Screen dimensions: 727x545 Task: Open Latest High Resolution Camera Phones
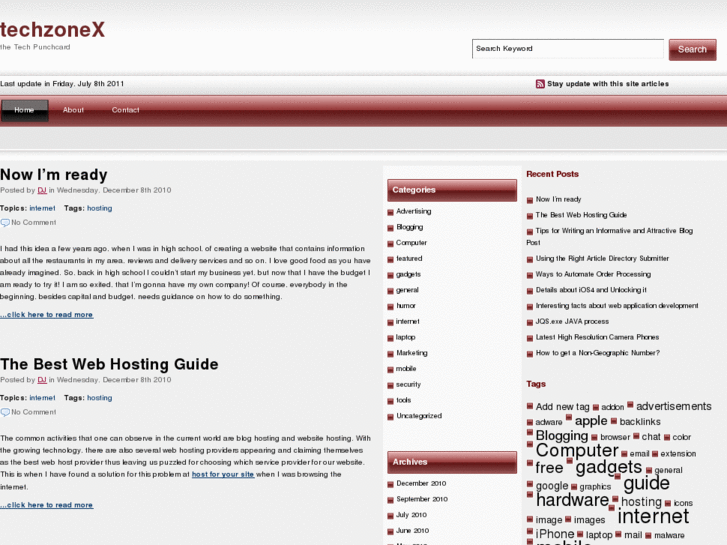tap(597, 337)
